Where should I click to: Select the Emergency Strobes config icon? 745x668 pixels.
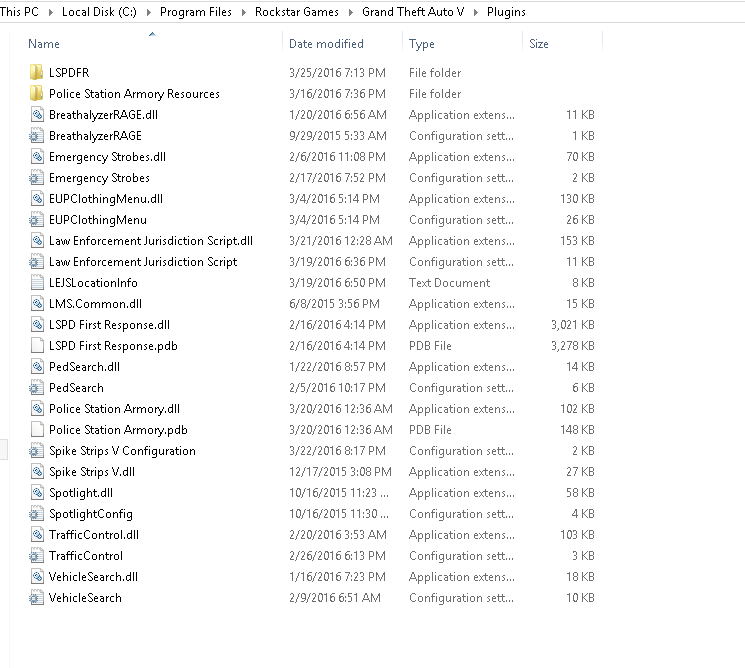point(36,178)
